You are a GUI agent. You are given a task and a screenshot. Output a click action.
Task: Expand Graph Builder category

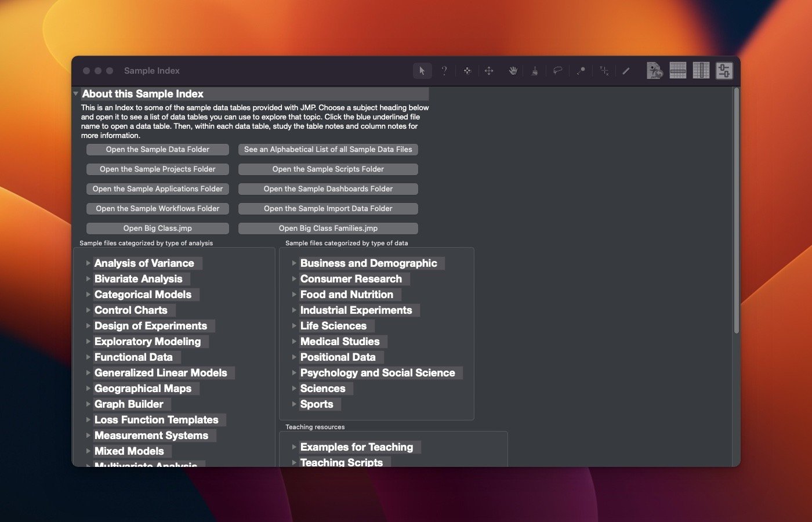(x=88, y=404)
